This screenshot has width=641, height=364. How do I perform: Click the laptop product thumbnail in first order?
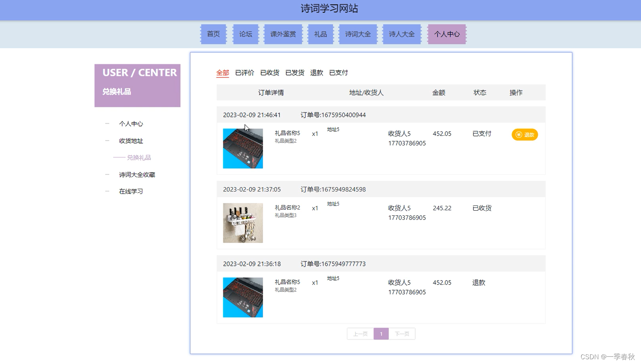click(242, 148)
